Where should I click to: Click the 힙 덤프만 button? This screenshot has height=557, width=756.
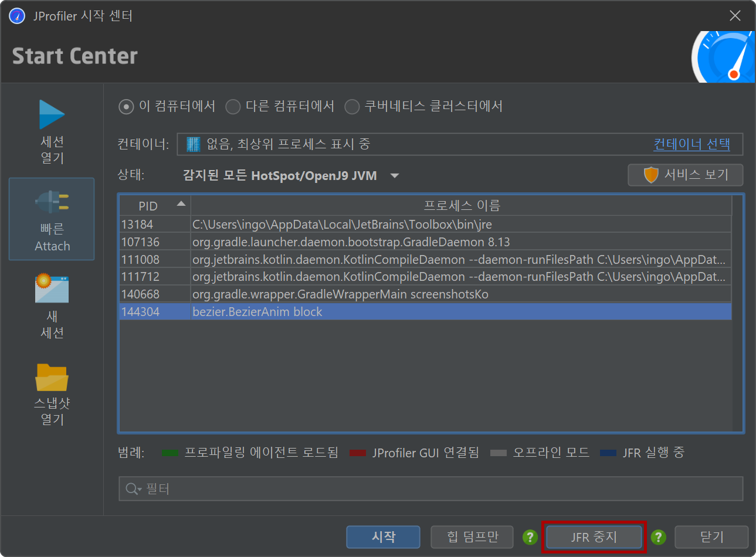tap(472, 537)
